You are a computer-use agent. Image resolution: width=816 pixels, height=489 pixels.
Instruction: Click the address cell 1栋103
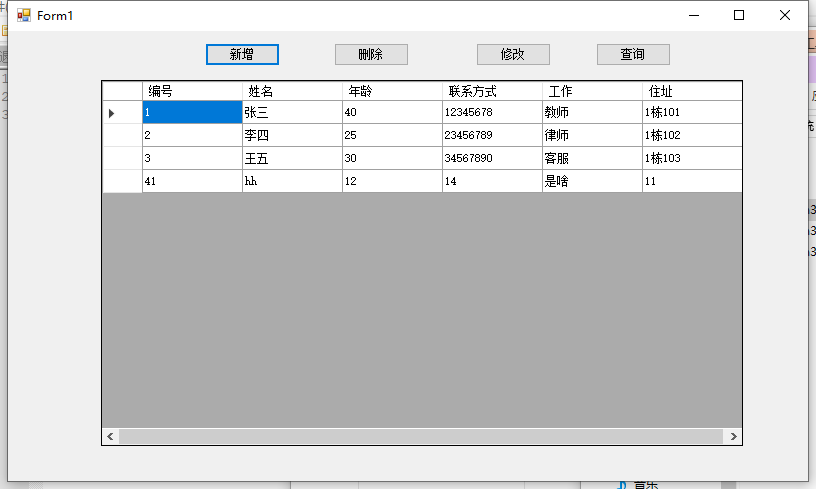coord(690,158)
